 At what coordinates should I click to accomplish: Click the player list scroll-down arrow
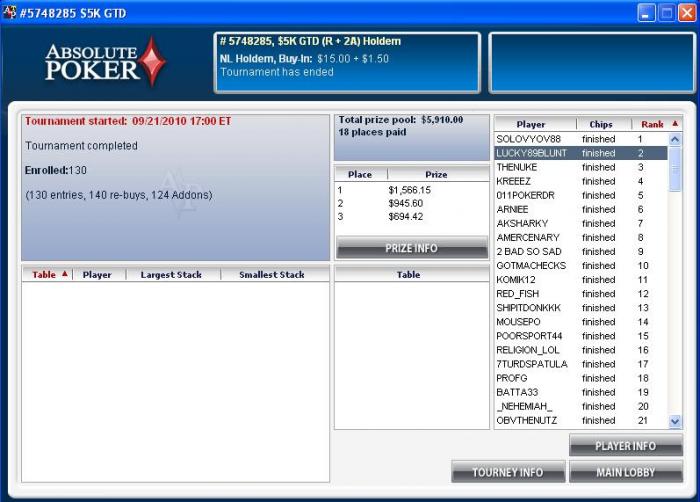click(x=675, y=421)
